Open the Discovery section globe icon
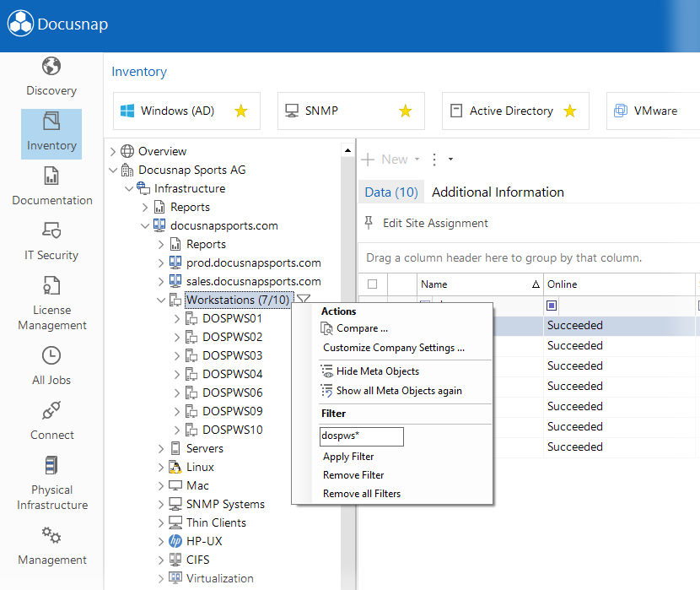The image size is (700, 590). coord(51,67)
